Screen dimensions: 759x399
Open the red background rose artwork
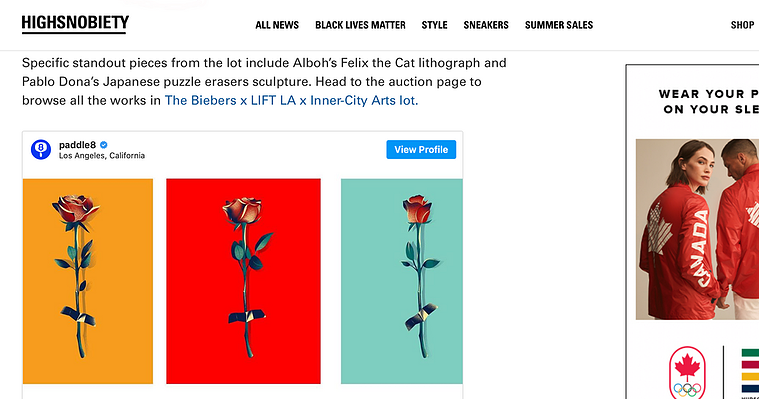pyautogui.click(x=243, y=281)
